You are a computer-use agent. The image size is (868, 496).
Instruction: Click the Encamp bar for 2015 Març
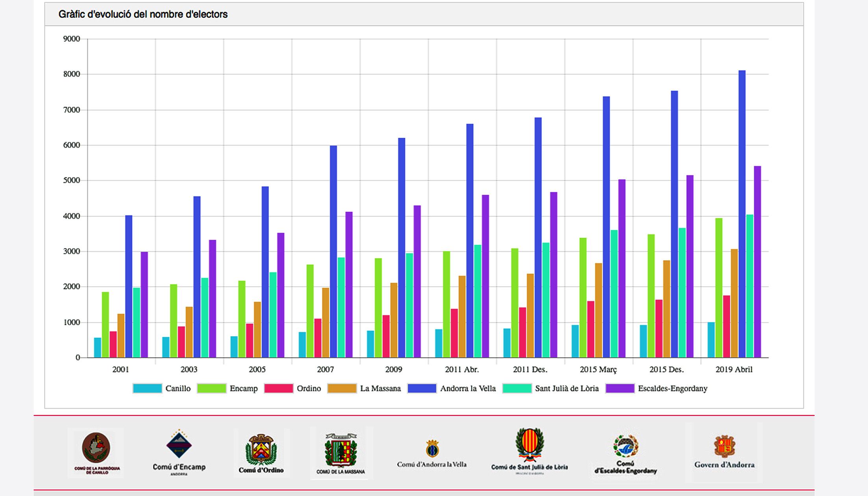pos(583,298)
